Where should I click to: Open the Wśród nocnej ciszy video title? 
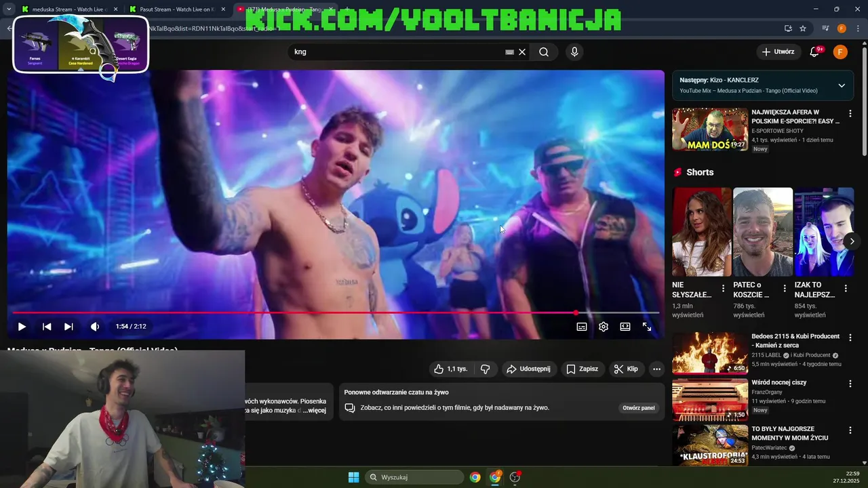(x=778, y=382)
